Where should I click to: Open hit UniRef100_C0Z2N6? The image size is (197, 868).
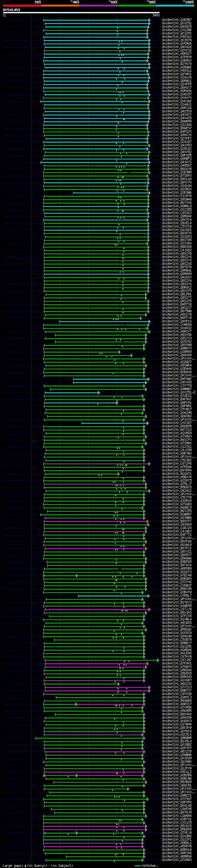177,30
